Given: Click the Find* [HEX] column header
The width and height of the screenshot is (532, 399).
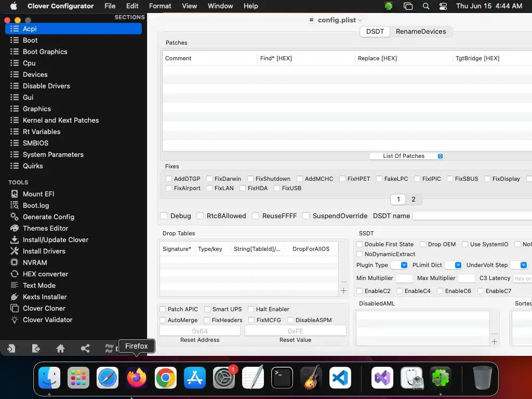Looking at the screenshot, I should coord(306,58).
